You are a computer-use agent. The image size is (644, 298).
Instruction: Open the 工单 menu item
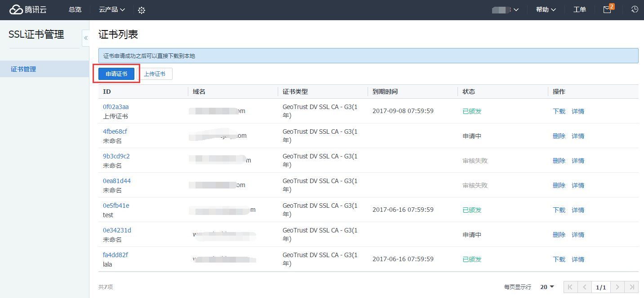click(x=579, y=9)
